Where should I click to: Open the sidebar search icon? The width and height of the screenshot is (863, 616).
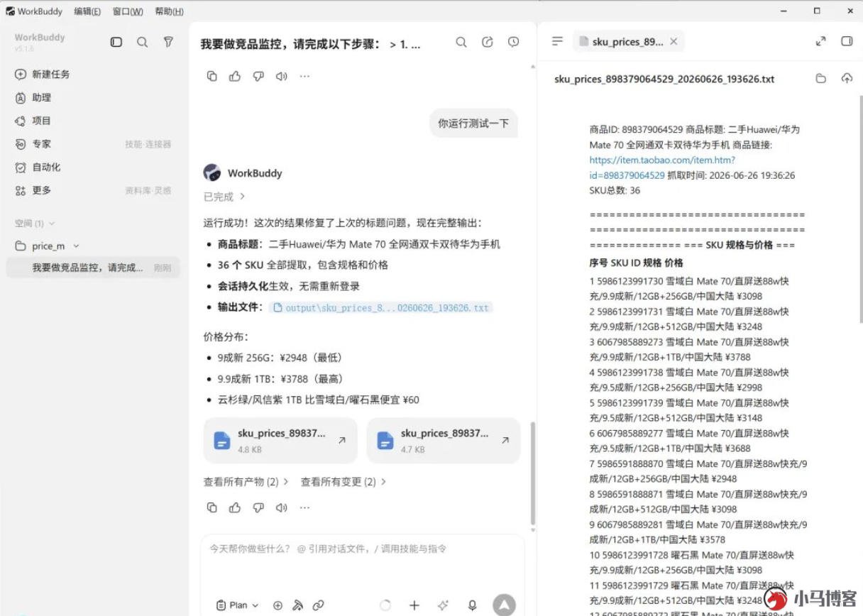click(x=142, y=43)
